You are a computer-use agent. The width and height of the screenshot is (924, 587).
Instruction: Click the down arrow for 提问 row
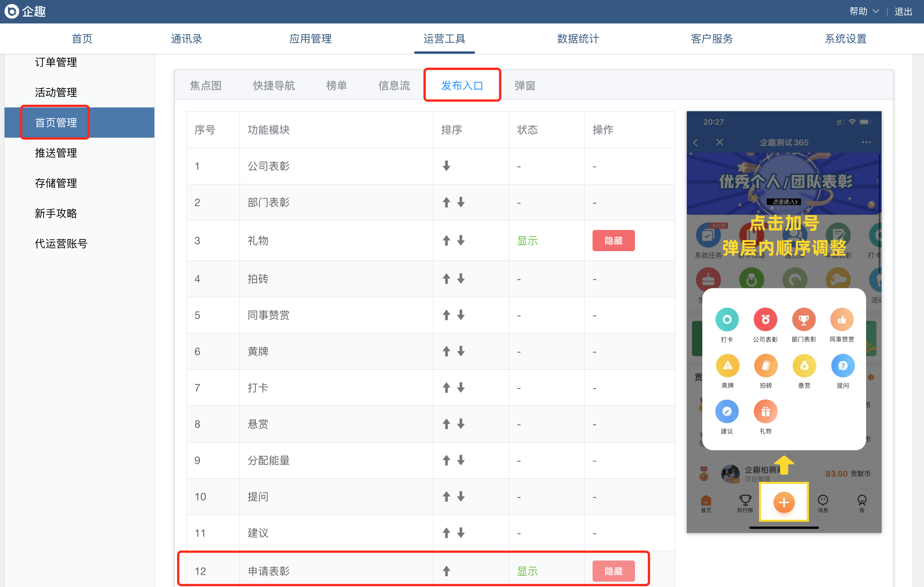461,497
